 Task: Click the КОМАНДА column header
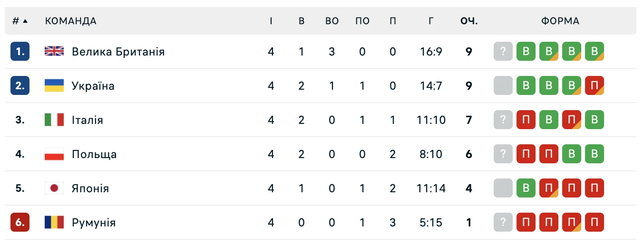71,21
